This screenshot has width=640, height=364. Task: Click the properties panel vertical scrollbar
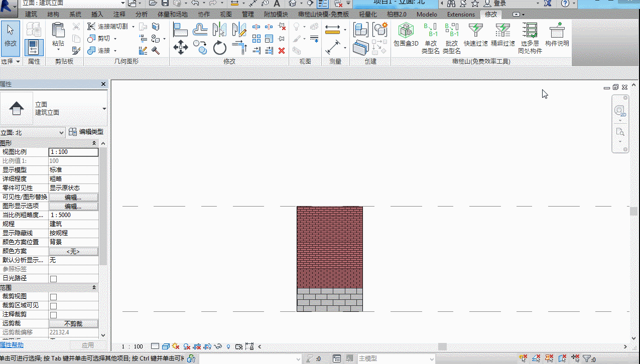coord(103,206)
